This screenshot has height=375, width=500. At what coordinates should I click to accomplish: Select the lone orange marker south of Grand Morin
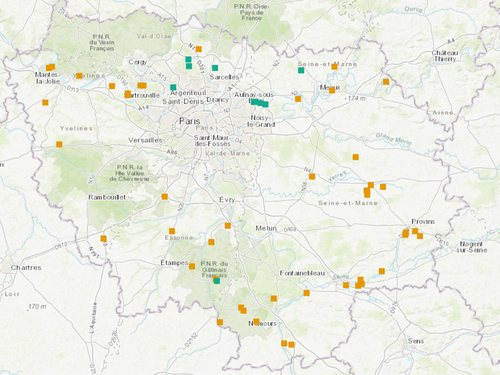tap(356, 157)
